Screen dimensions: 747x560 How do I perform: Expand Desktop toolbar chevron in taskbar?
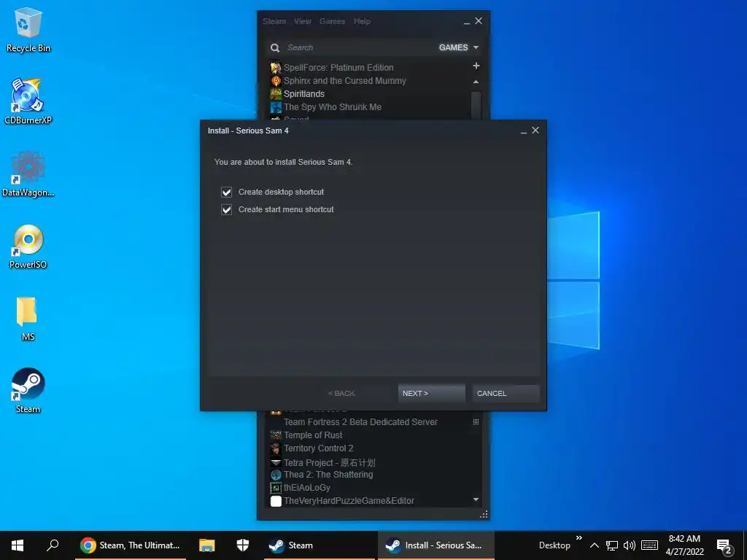(x=578, y=538)
